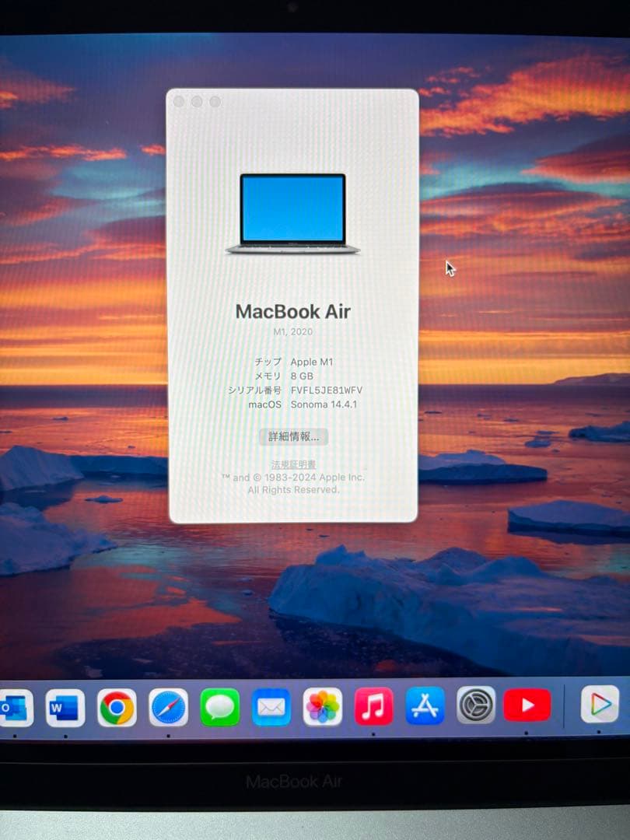Viewport: 630px width, 840px height.
Task: Open YouTube from the Dock
Action: pyautogui.click(x=528, y=706)
